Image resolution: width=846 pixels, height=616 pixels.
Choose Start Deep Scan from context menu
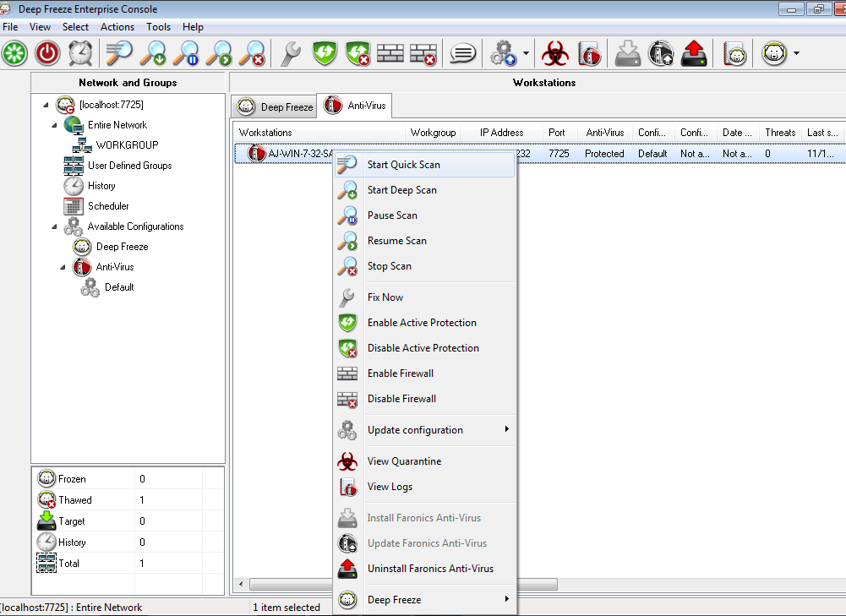point(401,190)
